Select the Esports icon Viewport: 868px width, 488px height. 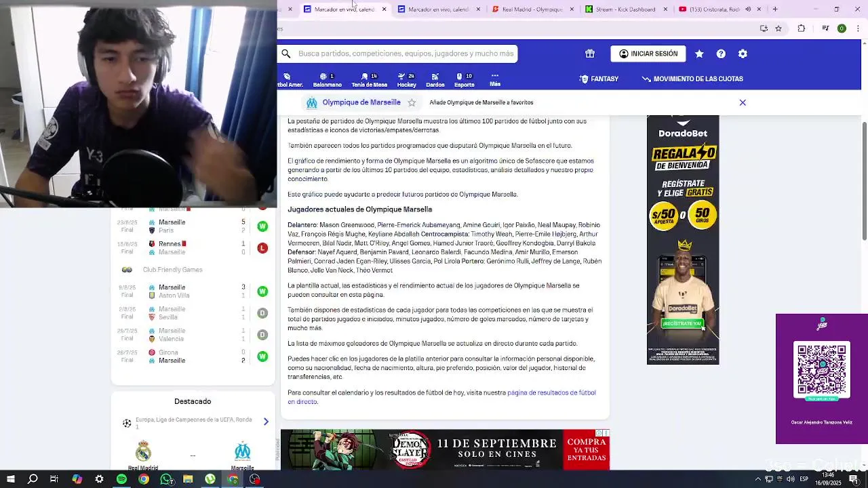coord(464,80)
